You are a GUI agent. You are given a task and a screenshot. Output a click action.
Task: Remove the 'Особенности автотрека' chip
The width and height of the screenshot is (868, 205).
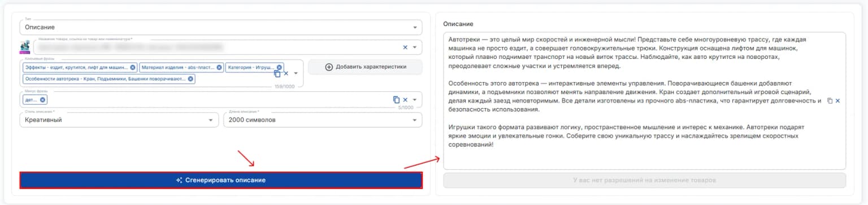190,79
